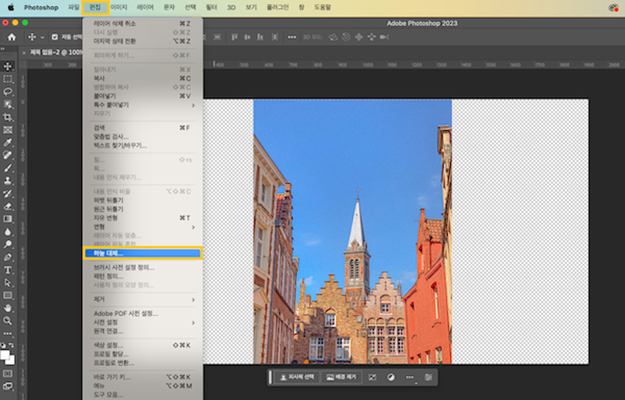Toggle Quick Mask mode icon
This screenshot has width=625, height=400.
coord(8,374)
